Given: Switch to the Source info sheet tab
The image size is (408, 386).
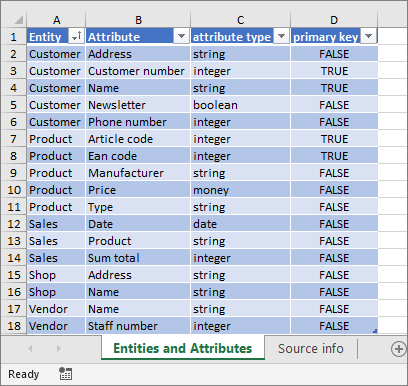Looking at the screenshot, I should [311, 349].
